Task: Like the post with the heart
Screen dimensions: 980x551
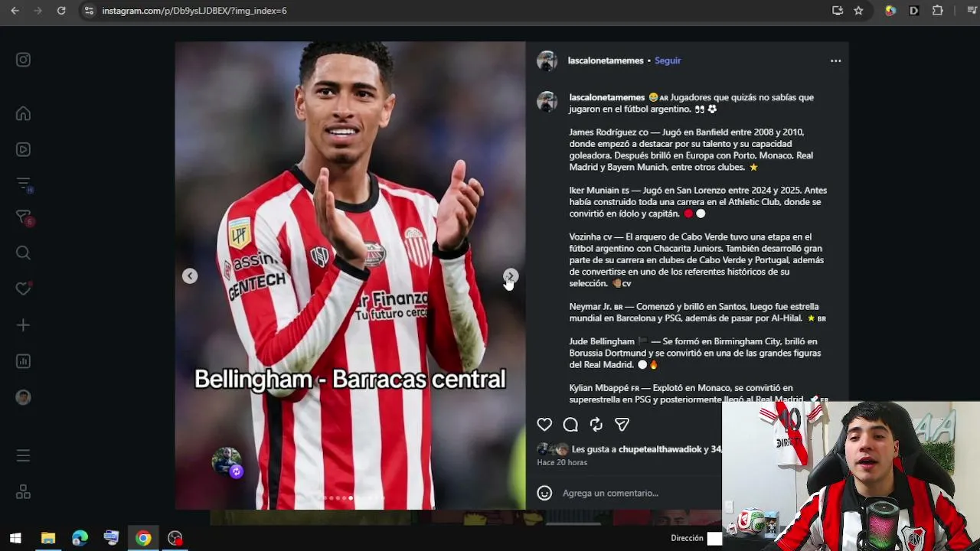Action: click(544, 425)
